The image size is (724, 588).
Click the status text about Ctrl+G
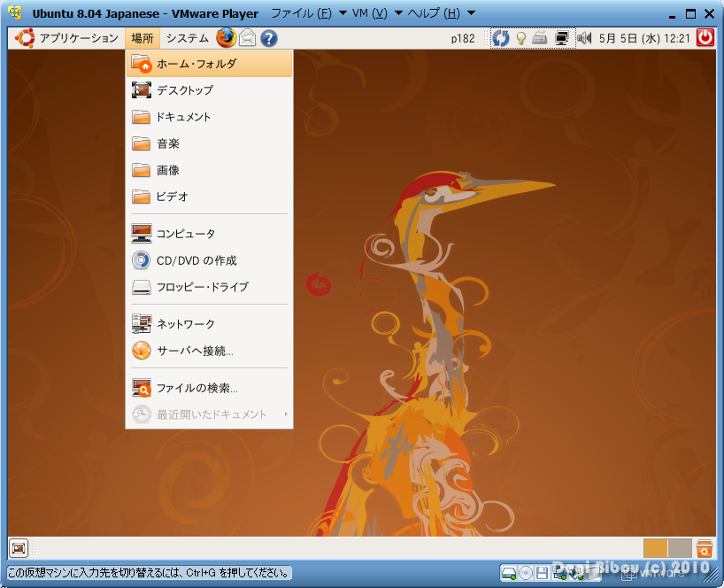click(x=149, y=573)
